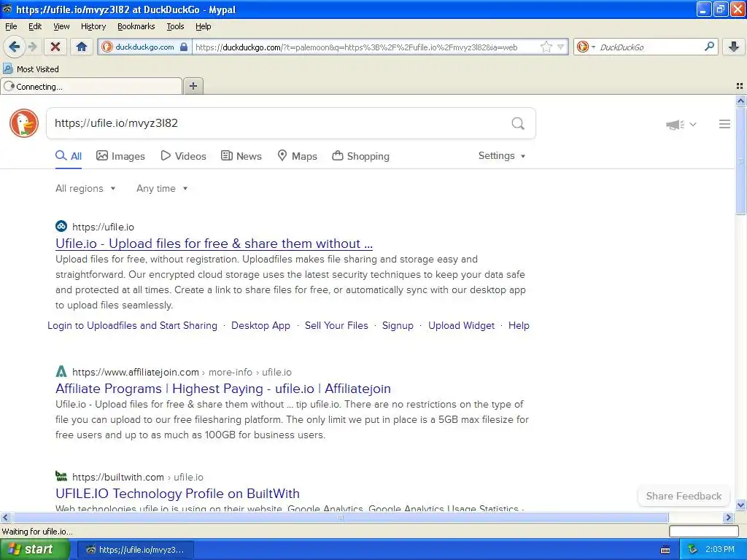Open the Downloads arrow button
This screenshot has height=560, width=747.
[x=734, y=47]
